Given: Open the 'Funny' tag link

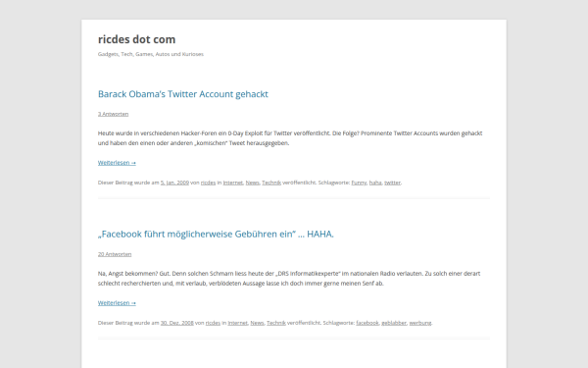Looking at the screenshot, I should click(359, 183).
